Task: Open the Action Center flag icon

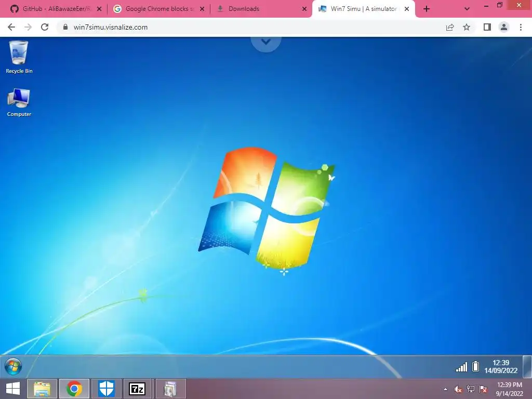Action: 483,389
